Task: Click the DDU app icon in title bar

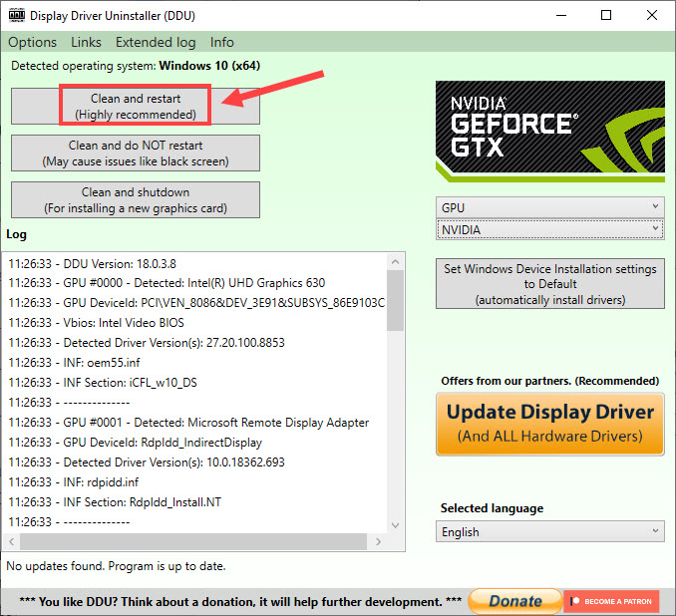Action: click(16, 16)
